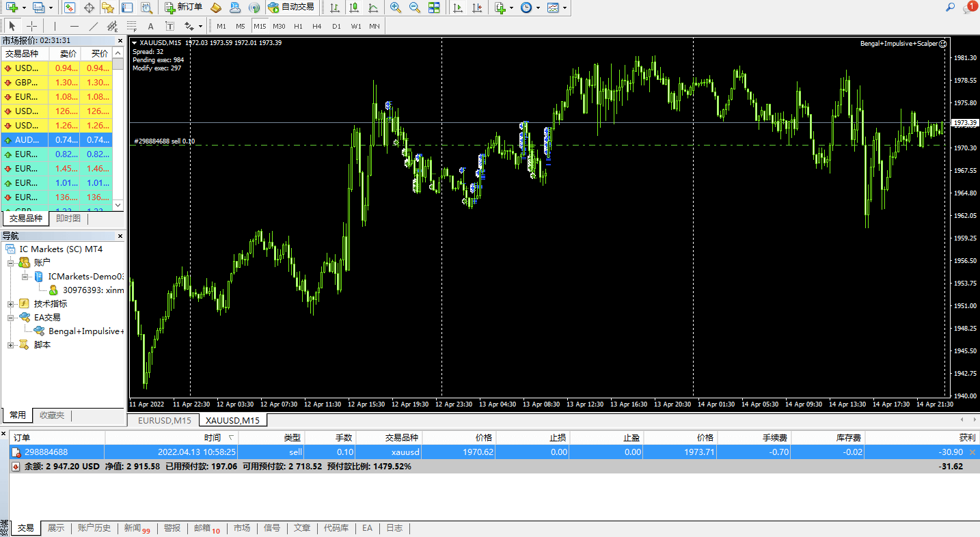
Task: Switch to the EURUSD,M15 chart tab
Action: click(x=164, y=420)
